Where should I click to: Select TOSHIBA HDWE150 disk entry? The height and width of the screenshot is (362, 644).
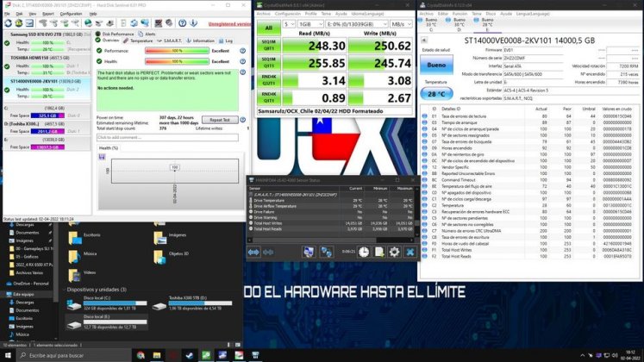pyautogui.click(x=47, y=66)
